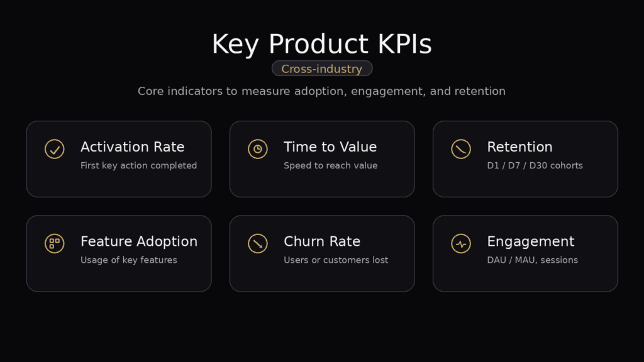Select the Time to Value heading
The height and width of the screenshot is (362, 644).
click(330, 147)
